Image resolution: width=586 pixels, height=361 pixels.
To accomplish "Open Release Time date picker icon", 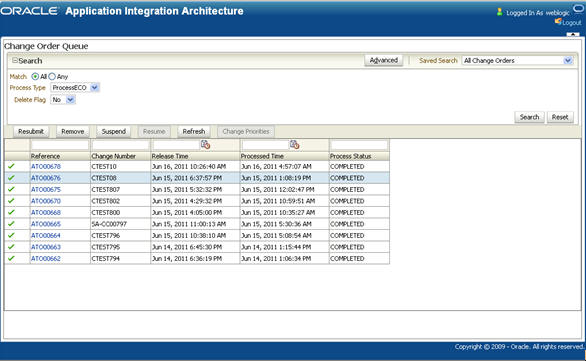I will [205, 145].
